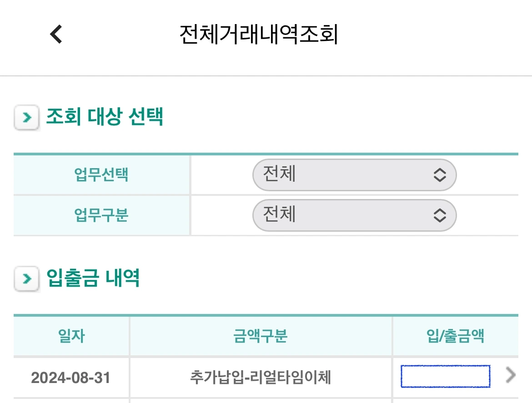Open the 추가납입-리얼타임이체 transaction detail

pyautogui.click(x=260, y=376)
